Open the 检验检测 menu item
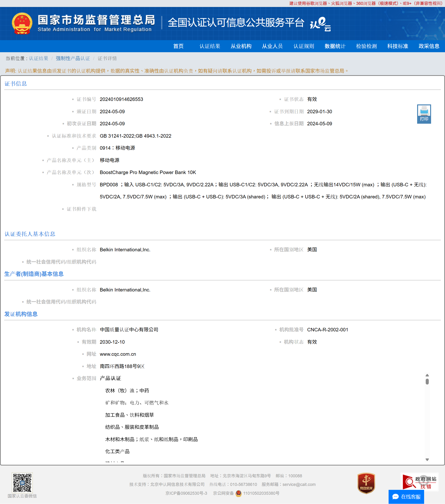445x504 pixels. click(366, 46)
